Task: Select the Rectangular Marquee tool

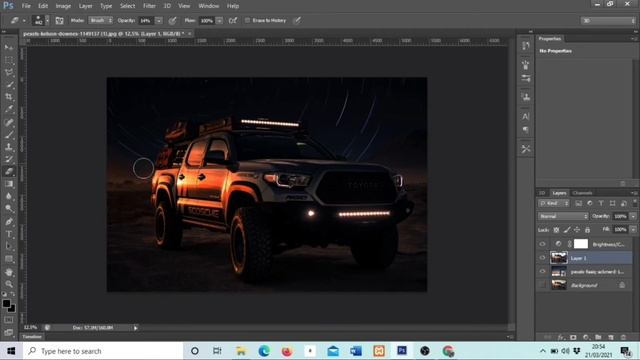Action: [9, 60]
